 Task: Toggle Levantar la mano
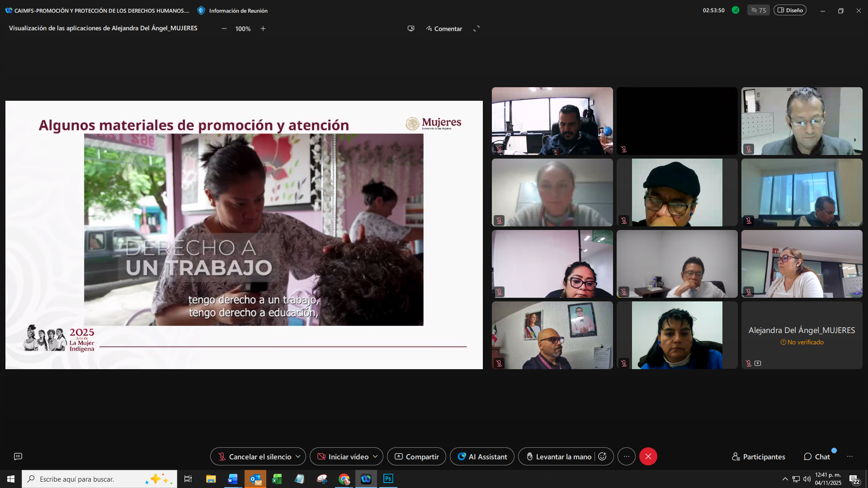point(558,457)
